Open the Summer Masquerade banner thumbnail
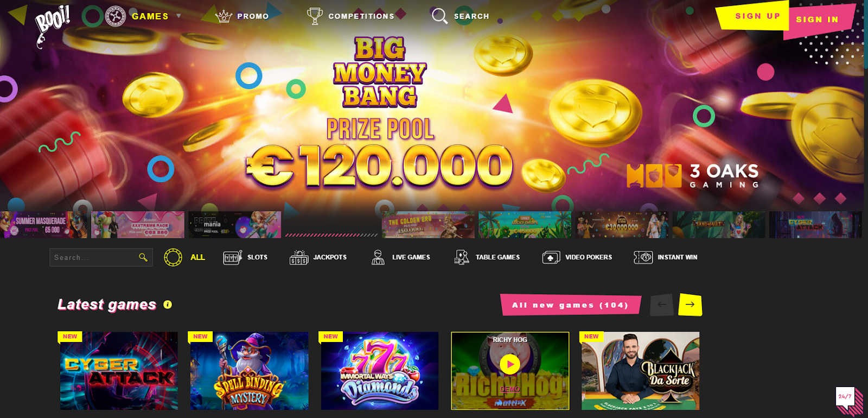 click(43, 225)
